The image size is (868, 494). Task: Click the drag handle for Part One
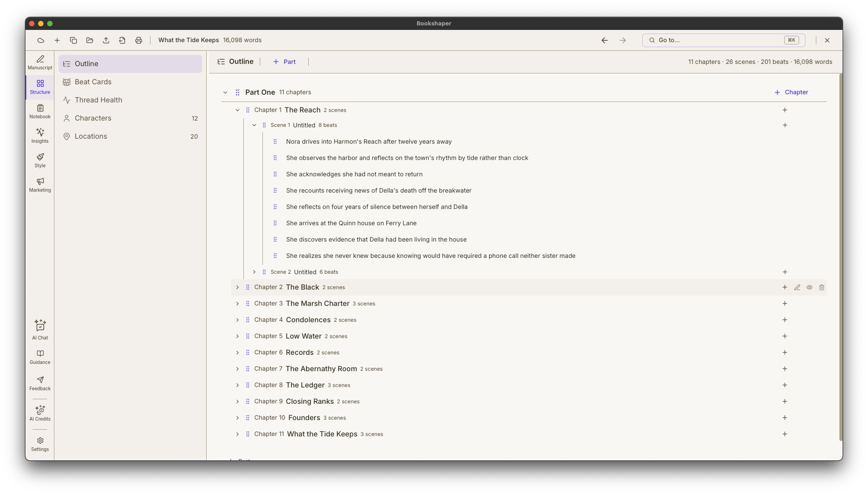[238, 92]
